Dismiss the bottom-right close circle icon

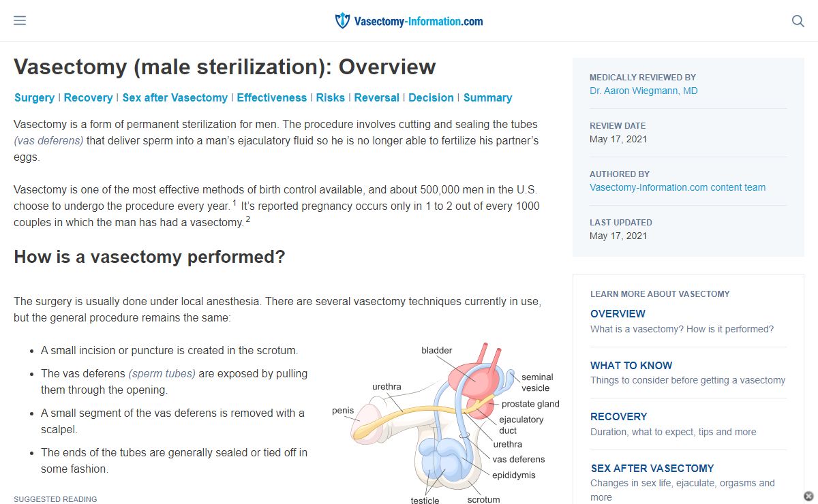808,496
